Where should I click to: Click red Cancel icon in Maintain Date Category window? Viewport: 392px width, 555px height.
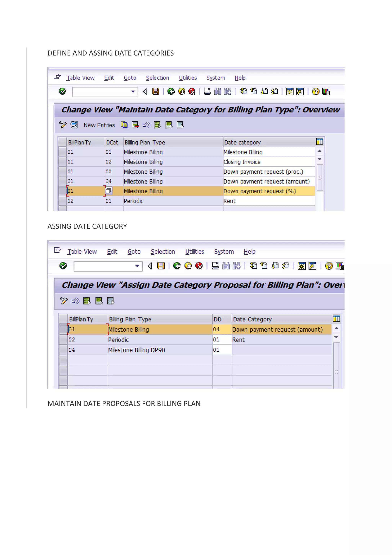(192, 91)
